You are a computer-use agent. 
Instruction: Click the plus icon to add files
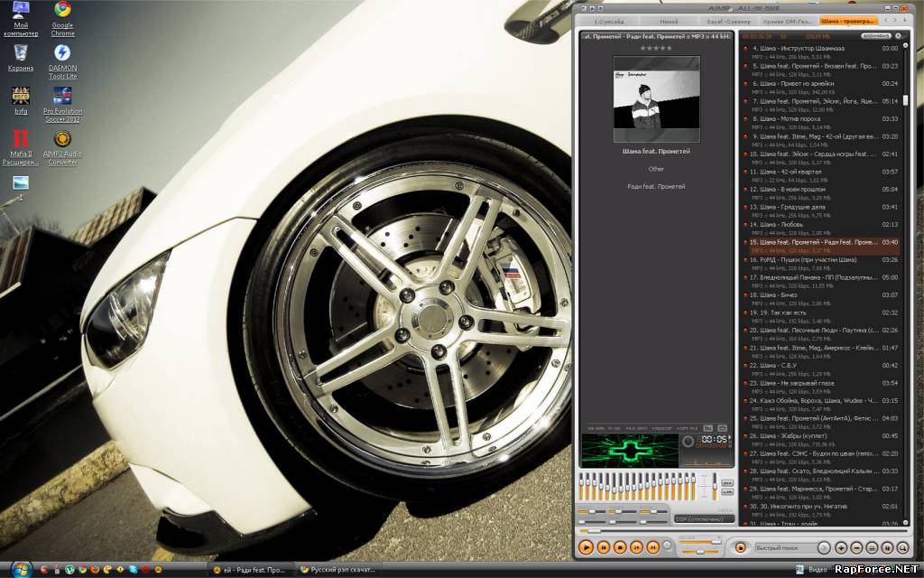coord(841,548)
